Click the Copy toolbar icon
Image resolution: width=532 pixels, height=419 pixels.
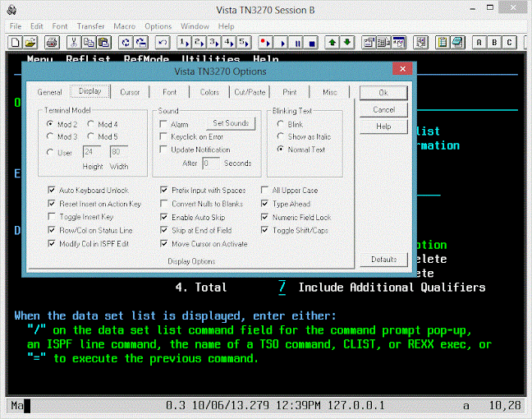[89, 43]
